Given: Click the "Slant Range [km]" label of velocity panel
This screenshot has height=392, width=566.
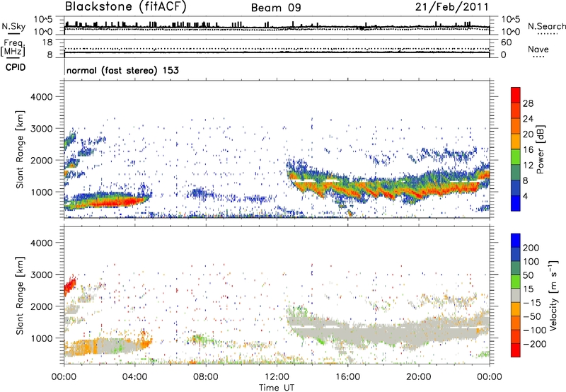Looking at the screenshot, I should (20, 295).
